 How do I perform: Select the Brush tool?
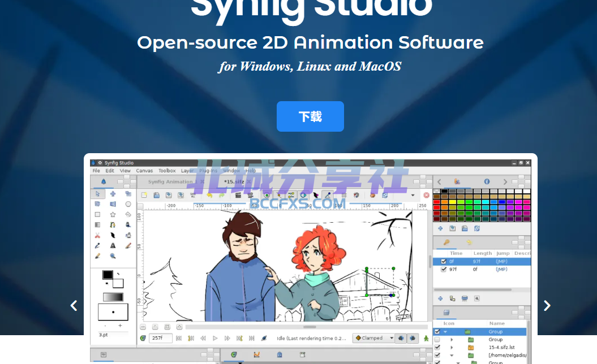tap(97, 256)
